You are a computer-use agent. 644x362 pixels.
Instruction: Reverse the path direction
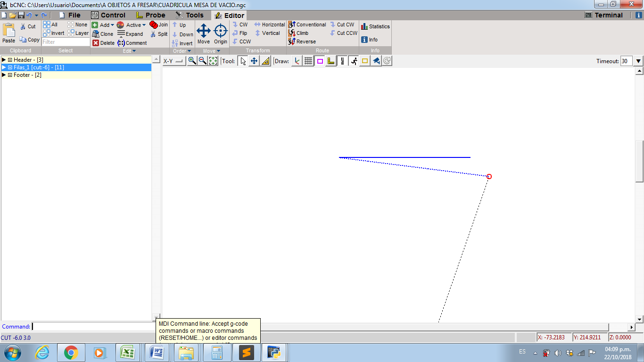(x=302, y=41)
